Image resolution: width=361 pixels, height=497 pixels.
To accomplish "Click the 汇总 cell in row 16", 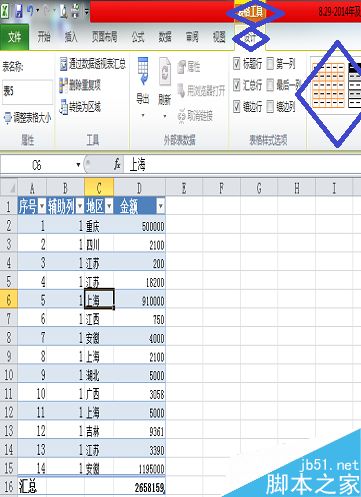I will (x=32, y=487).
